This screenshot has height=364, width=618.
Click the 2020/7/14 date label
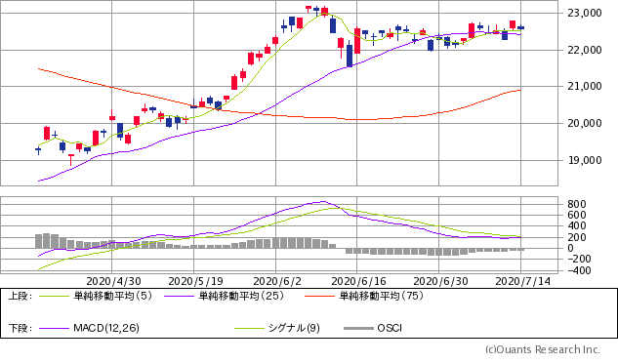tap(522, 281)
